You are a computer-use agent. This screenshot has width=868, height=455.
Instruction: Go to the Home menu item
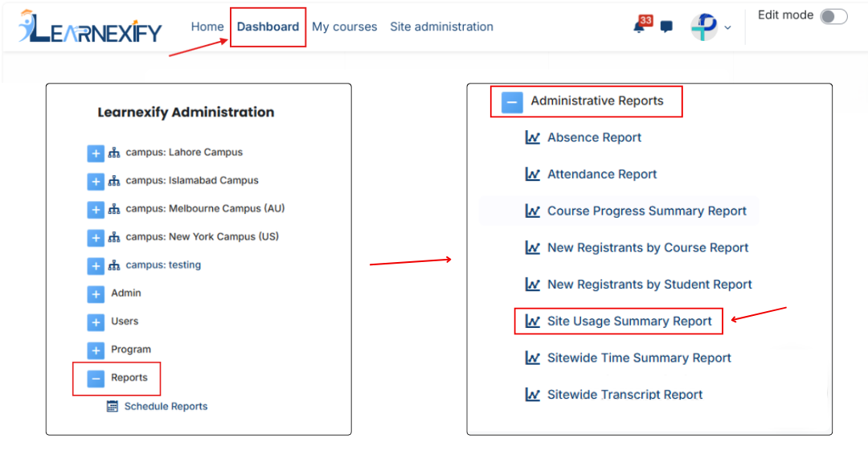[207, 27]
